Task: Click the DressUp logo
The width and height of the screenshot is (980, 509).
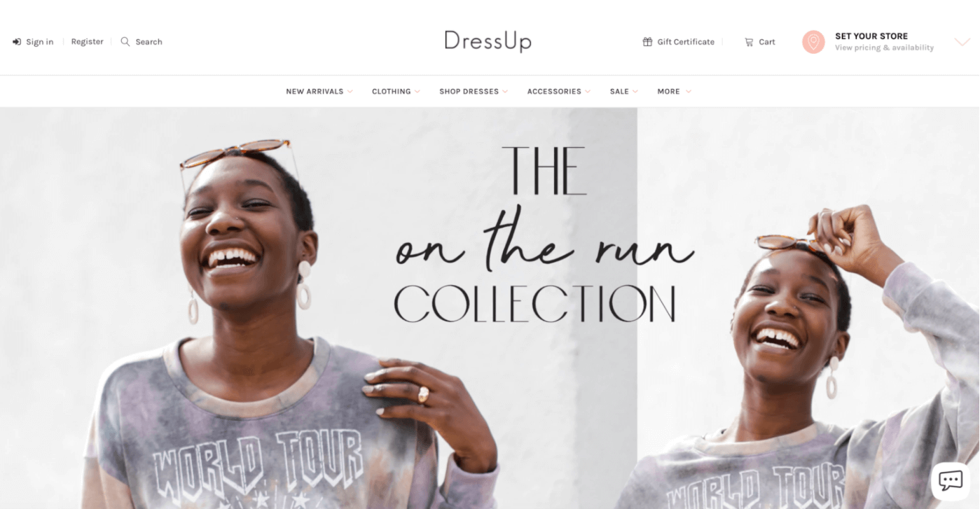Action: pyautogui.click(x=488, y=41)
